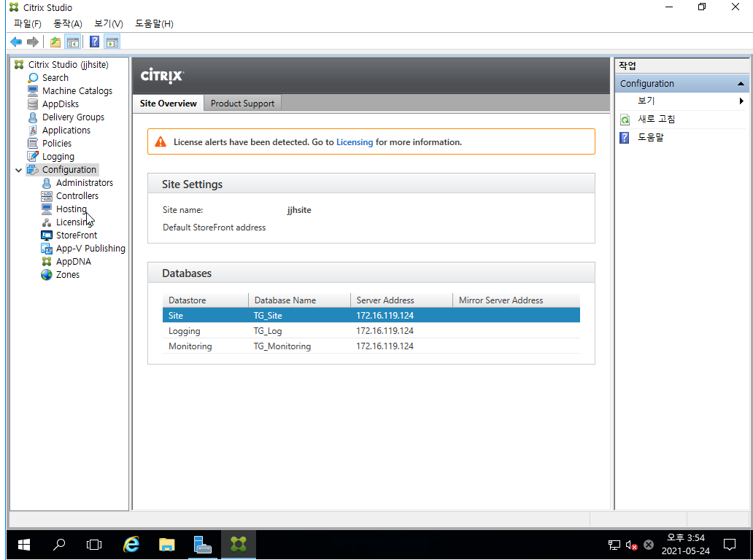Click the 보기 action item
Screen dimensions: 753x560
click(x=646, y=101)
